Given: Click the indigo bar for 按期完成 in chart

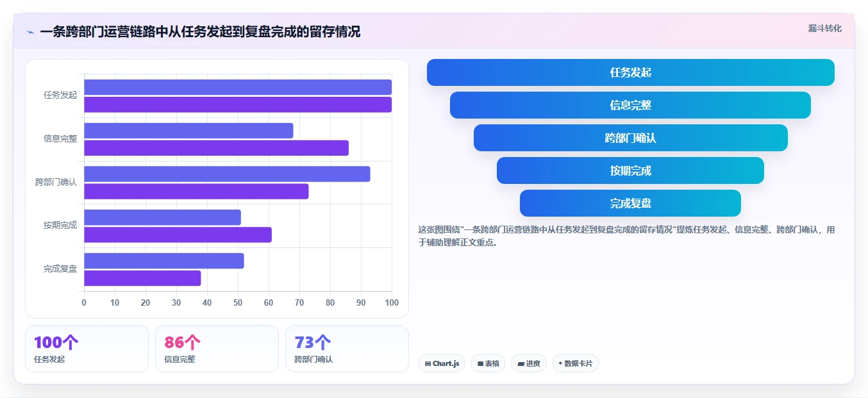Looking at the screenshot, I should pyautogui.click(x=162, y=217).
